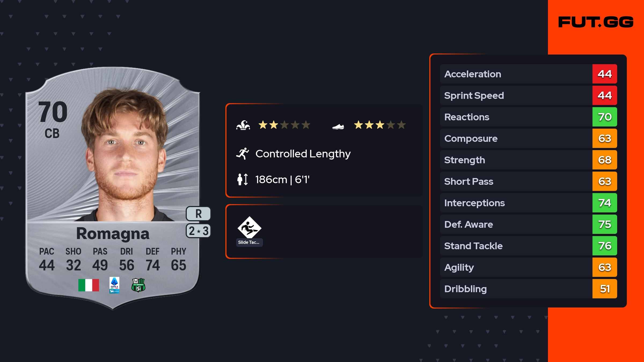Click the Slide Tackle playstyle icon
This screenshot has width=644, height=362.
pos(249,227)
